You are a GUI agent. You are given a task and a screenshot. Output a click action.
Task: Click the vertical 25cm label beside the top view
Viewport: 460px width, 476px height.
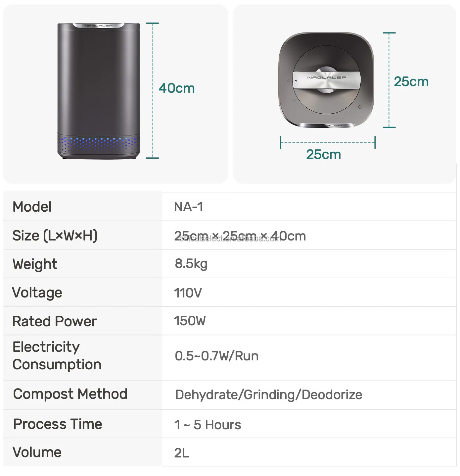411,81
